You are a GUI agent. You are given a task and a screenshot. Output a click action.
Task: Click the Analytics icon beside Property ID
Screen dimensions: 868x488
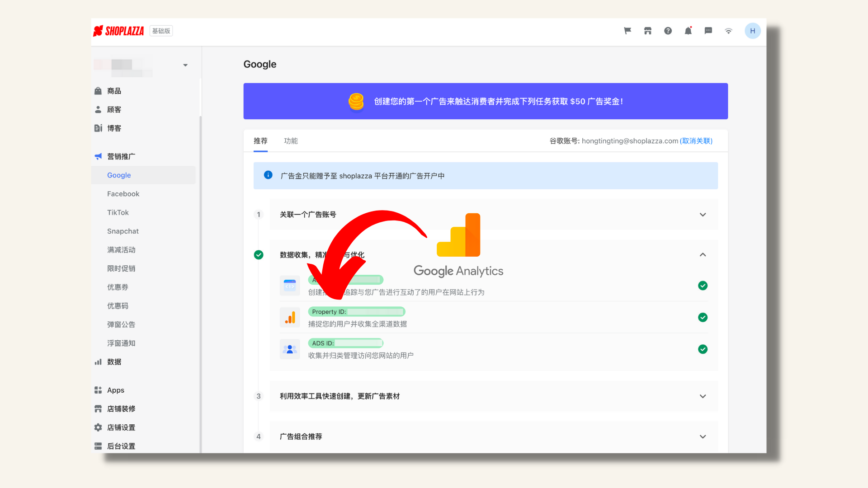[290, 317]
